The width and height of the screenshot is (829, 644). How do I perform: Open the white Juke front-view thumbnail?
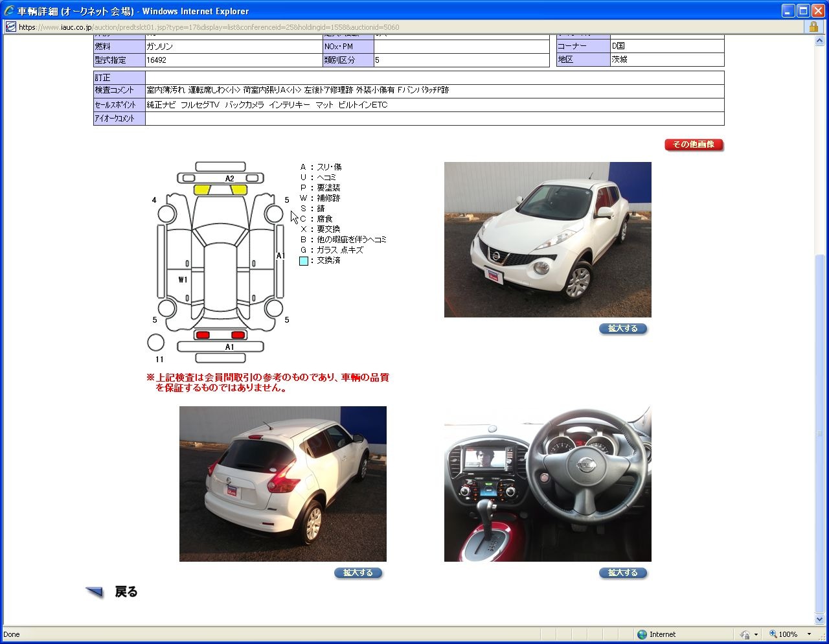click(547, 239)
